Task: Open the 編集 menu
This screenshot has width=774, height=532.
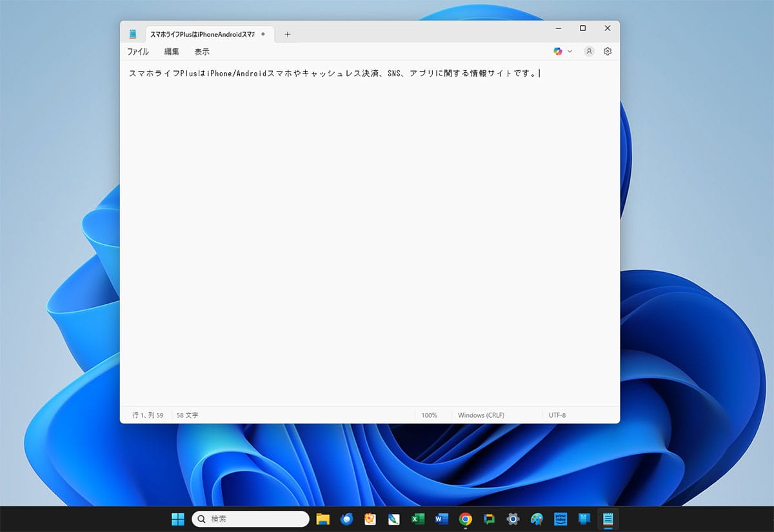Action: 172,52
